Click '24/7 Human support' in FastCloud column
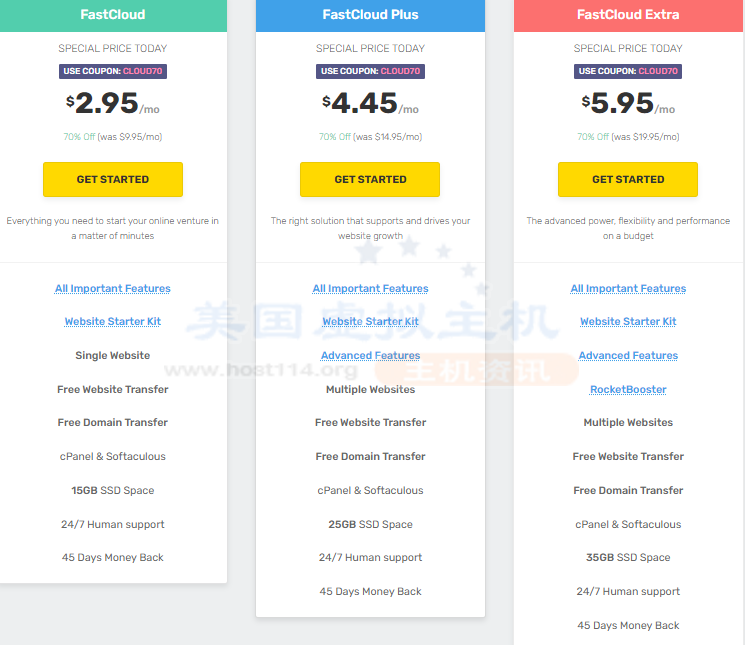 (x=113, y=524)
